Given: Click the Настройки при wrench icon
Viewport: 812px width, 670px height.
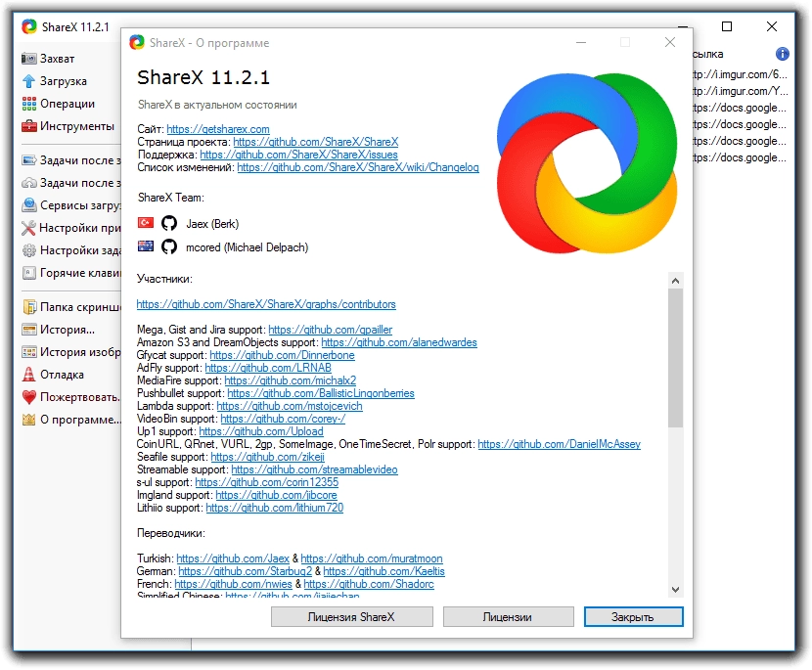Looking at the screenshot, I should pos(29,228).
